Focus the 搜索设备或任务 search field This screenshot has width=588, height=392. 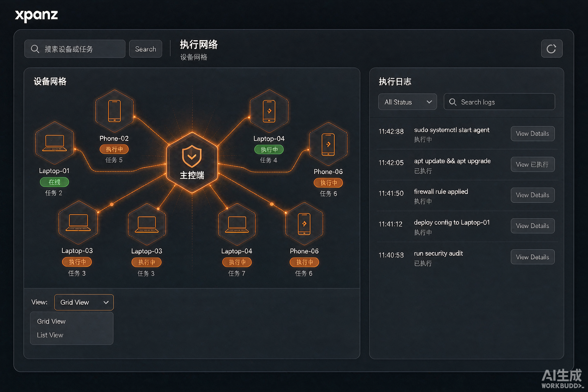tap(75, 49)
